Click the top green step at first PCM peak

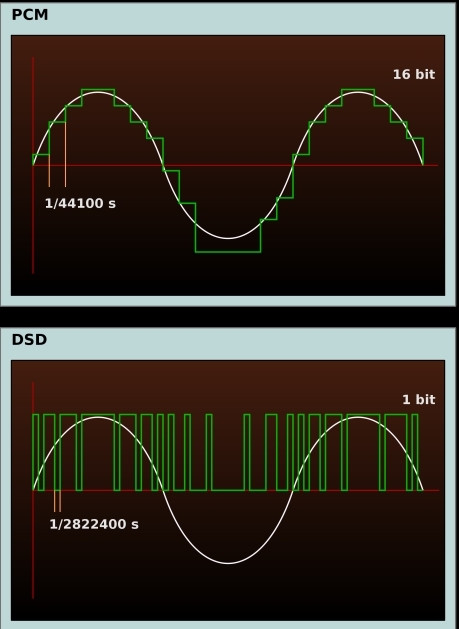click(98, 89)
